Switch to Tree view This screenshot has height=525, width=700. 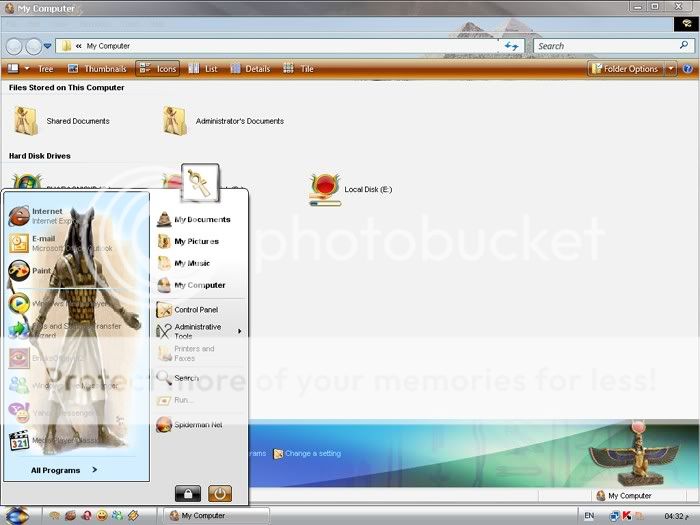tap(45, 69)
